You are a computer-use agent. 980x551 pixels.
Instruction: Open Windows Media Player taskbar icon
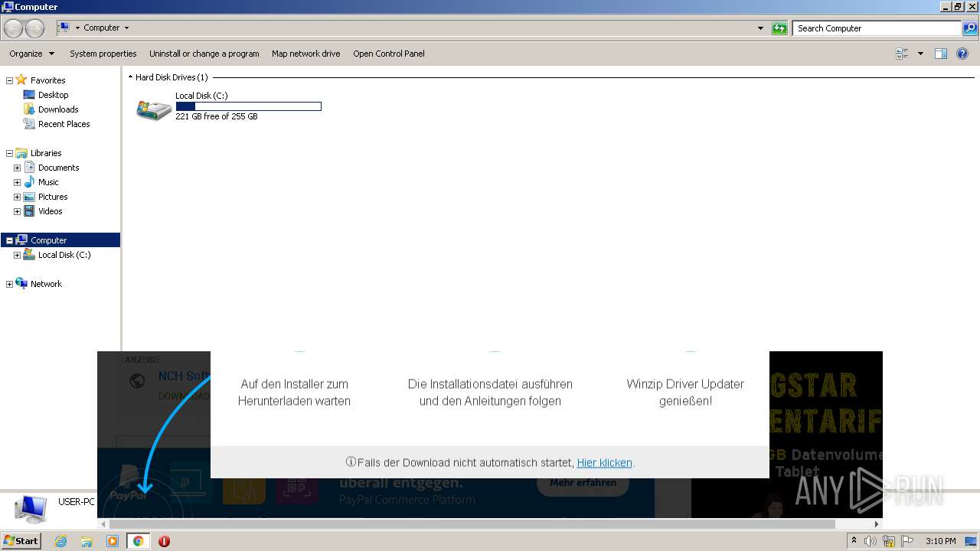click(113, 541)
